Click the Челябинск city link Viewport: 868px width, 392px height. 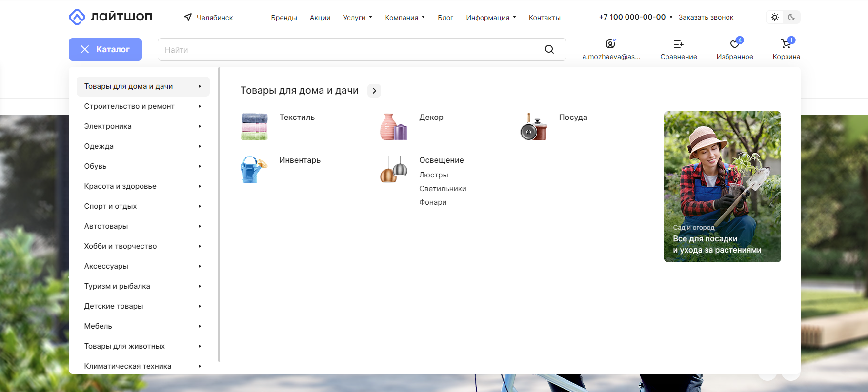tap(215, 18)
